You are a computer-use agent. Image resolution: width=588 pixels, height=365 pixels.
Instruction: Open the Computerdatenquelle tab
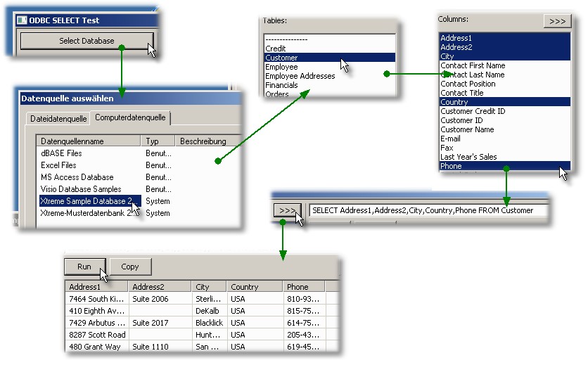pos(131,118)
